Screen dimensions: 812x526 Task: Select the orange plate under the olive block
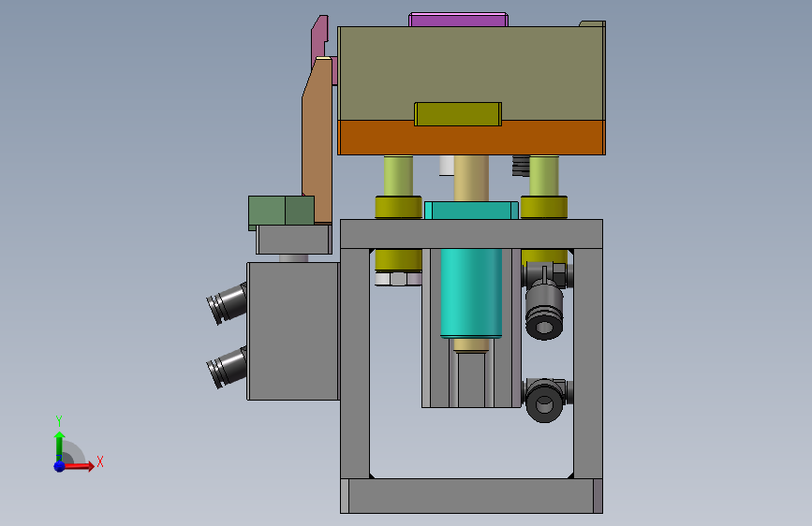[x=471, y=138]
